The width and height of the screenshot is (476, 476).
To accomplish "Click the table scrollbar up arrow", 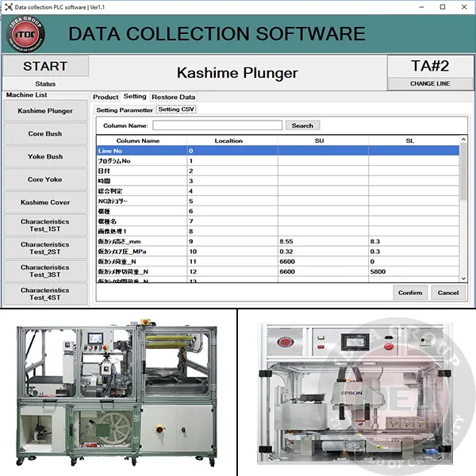I will point(463,140).
